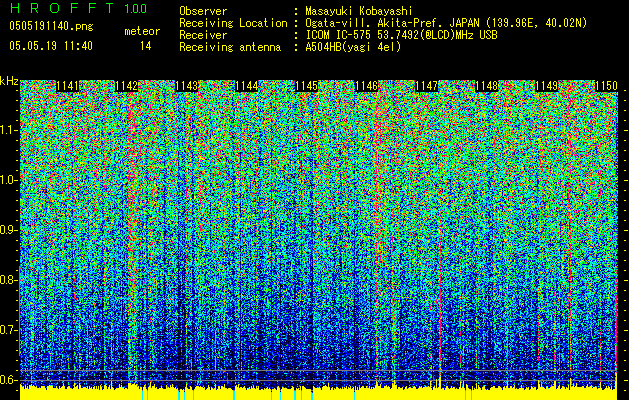Click the 1146 time marker
The image size is (629, 400).
coord(367,86)
